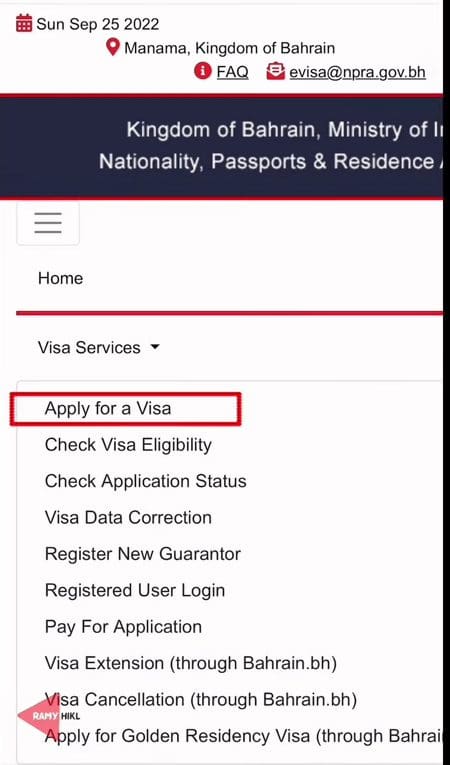Choose Check Application Status

tap(145, 481)
